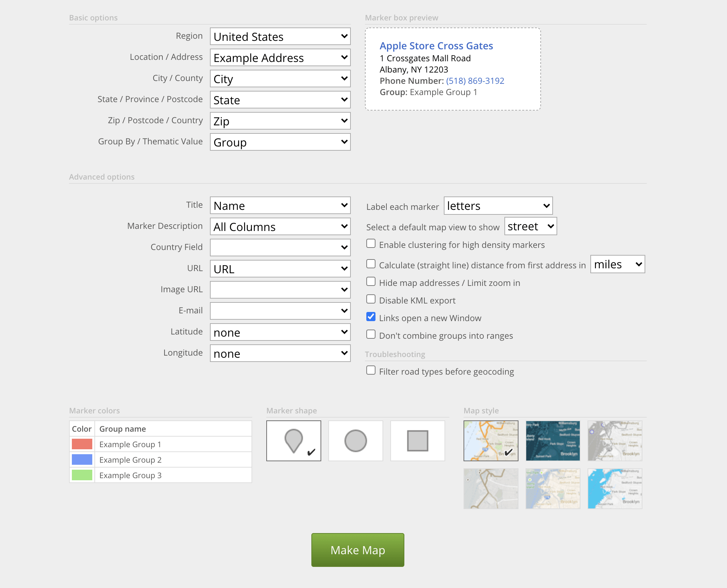This screenshot has width=727, height=588.
Task: Select the pin marker shape
Action: coord(293,440)
